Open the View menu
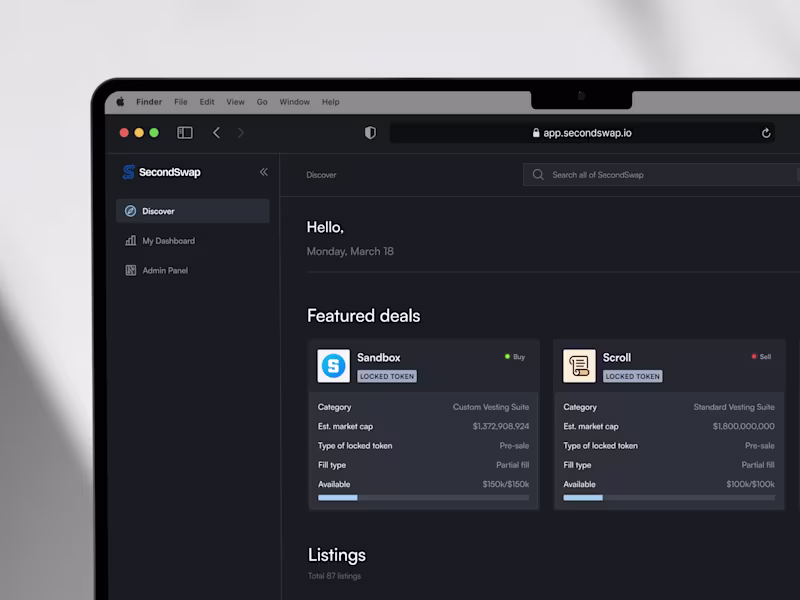The width and height of the screenshot is (800, 600). 235,102
